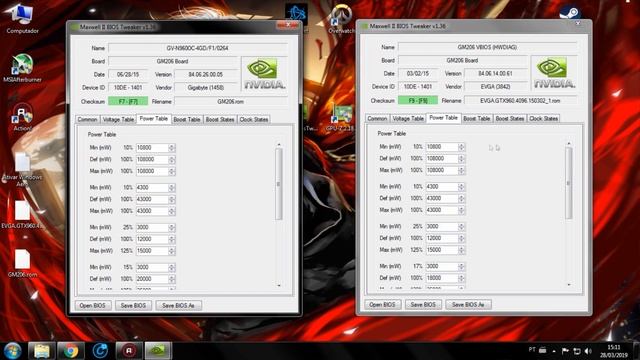
Task: Click the Gigabyte (1458) vendor field
Action: [x=206, y=88]
